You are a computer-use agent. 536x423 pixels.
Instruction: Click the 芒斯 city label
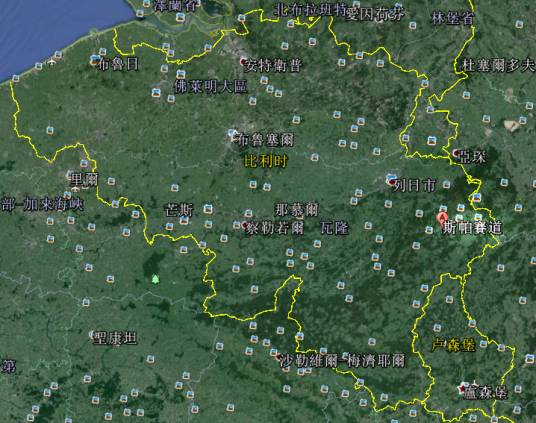click(x=179, y=210)
